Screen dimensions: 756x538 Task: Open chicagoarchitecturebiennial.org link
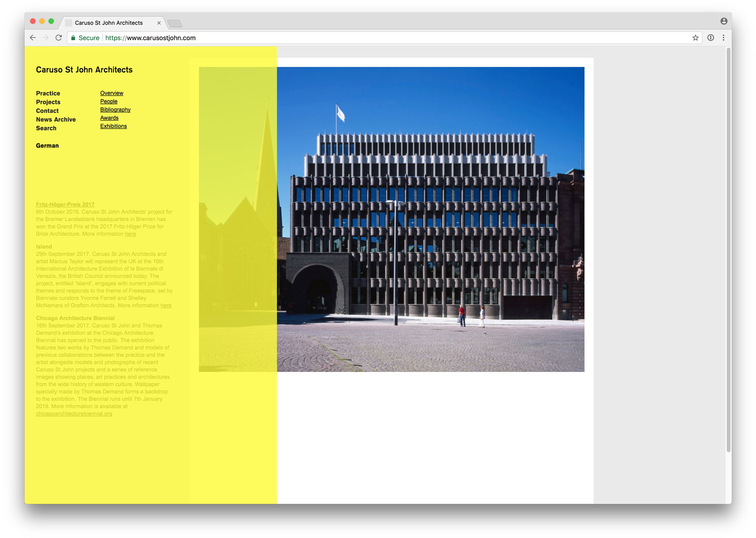click(74, 414)
